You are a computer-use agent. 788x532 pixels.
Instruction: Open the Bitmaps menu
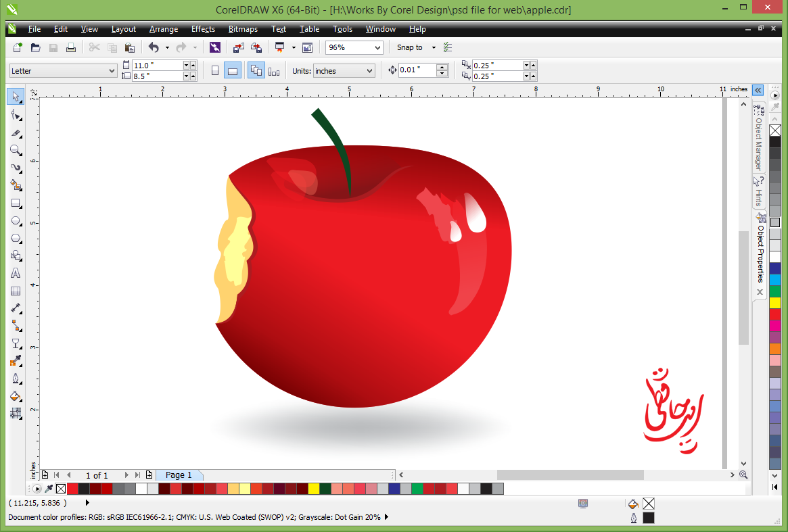pos(243,29)
